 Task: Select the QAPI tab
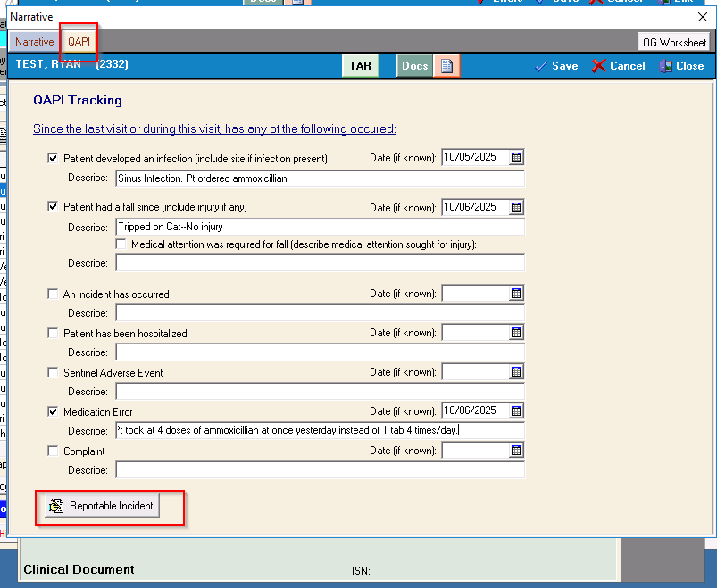coord(79,42)
